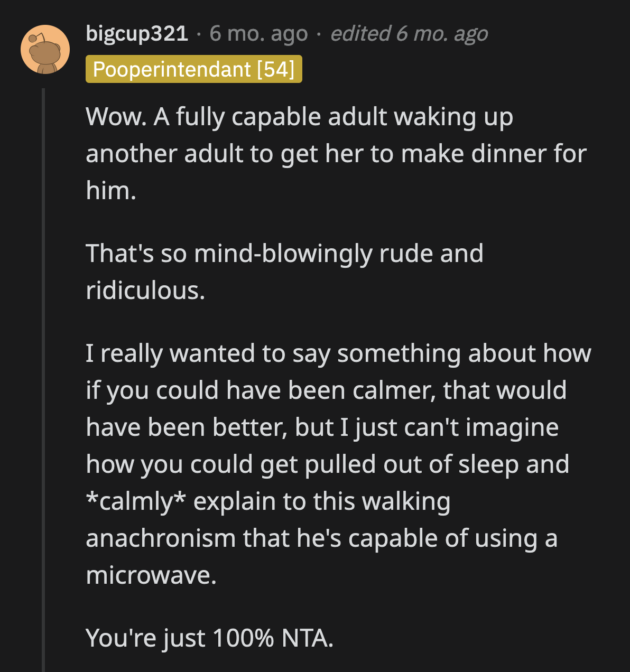This screenshot has width=630, height=672.
Task: Click the Pooperintendant flair badge
Action: pyautogui.click(x=194, y=69)
